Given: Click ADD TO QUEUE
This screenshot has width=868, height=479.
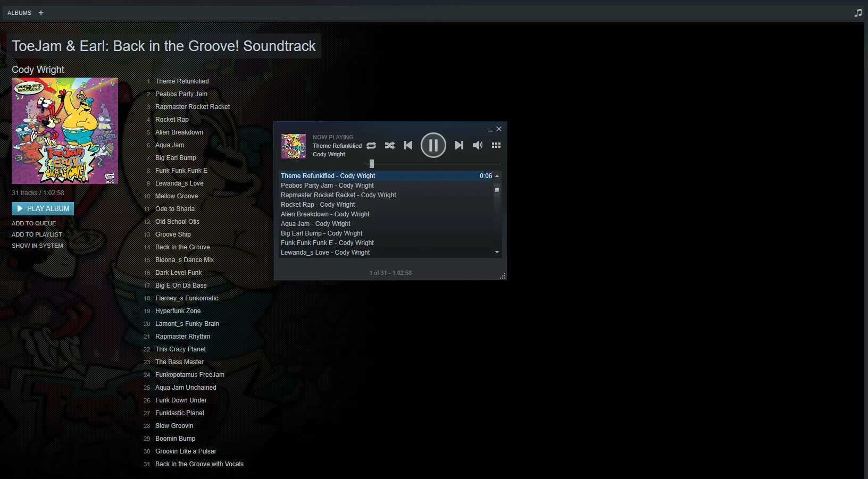Looking at the screenshot, I should coord(34,223).
